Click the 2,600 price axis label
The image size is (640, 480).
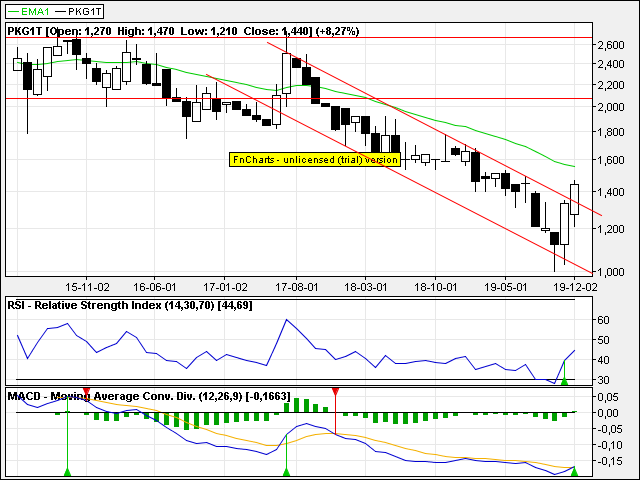click(611, 45)
